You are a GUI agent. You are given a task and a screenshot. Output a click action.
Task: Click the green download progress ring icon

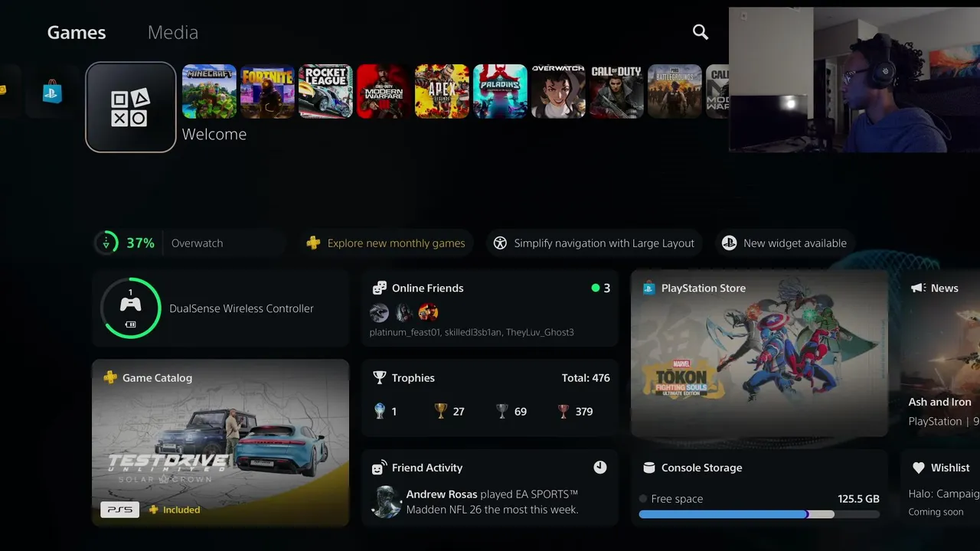pos(106,243)
